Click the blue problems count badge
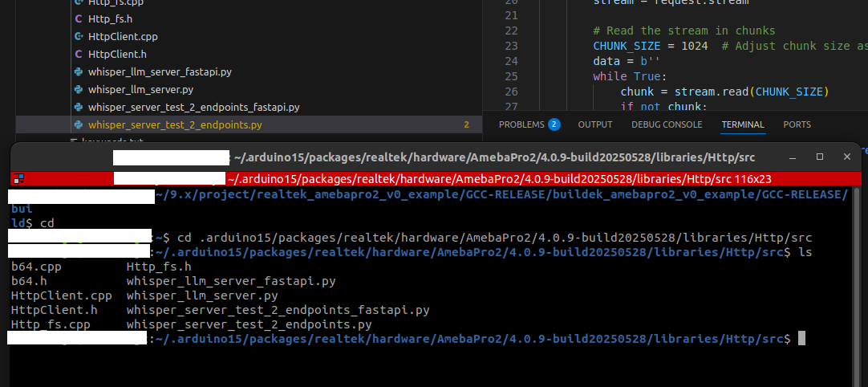The height and width of the screenshot is (387, 868). [554, 124]
